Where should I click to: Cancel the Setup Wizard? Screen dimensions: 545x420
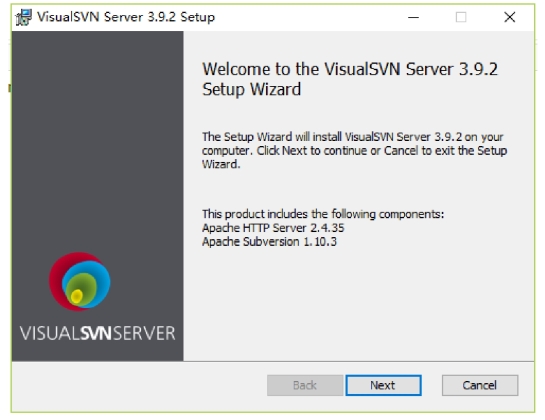pos(480,385)
